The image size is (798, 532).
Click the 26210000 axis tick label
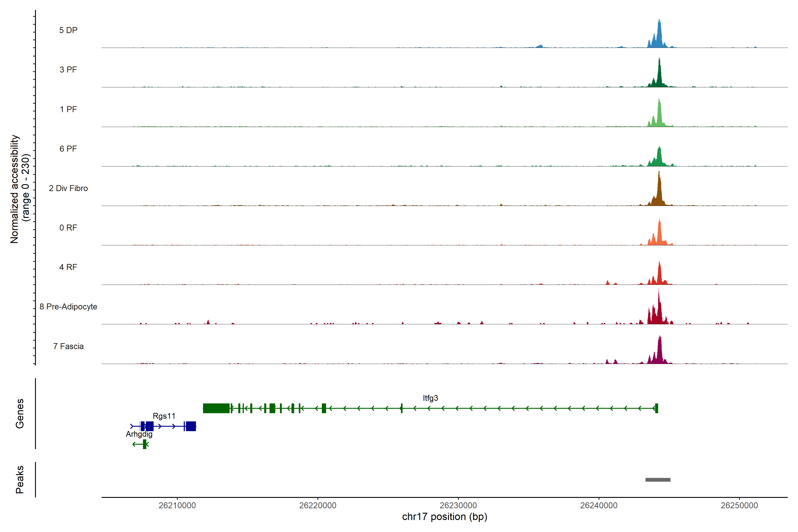coord(177,505)
